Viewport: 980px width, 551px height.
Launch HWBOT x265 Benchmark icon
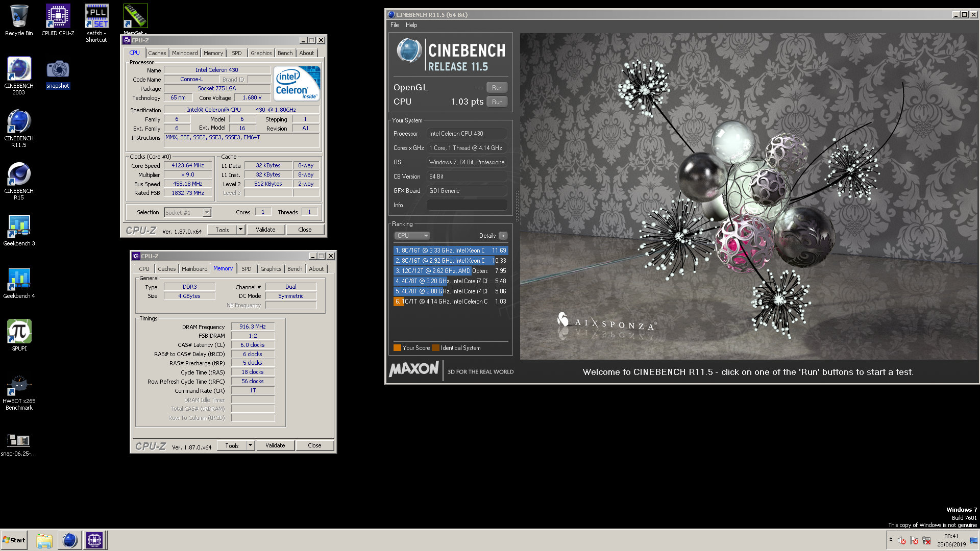point(19,393)
